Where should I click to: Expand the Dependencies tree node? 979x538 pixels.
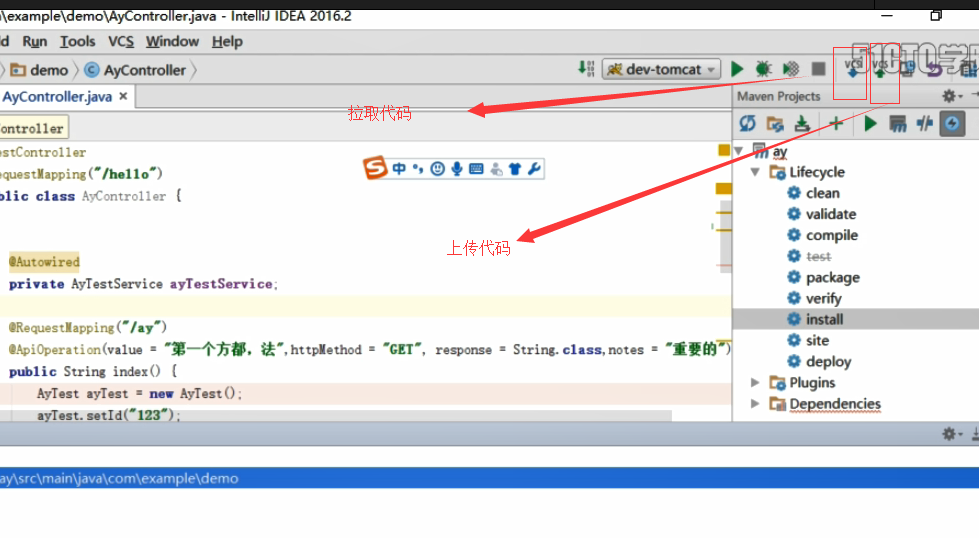(x=755, y=403)
